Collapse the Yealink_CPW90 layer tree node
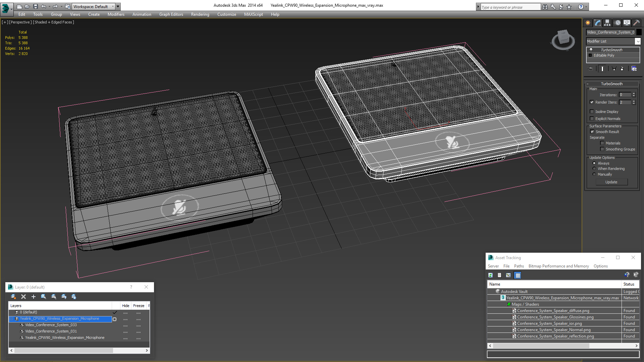This screenshot has width=644, height=362. 11,319
